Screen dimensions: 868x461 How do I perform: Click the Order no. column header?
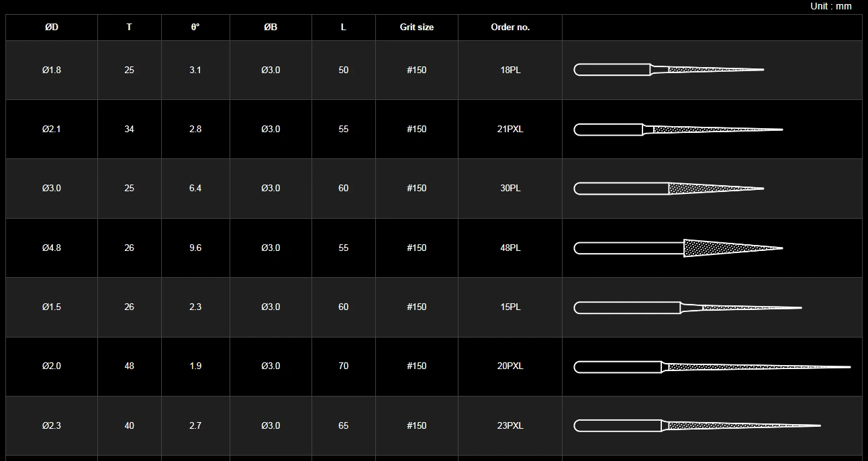pyautogui.click(x=510, y=28)
